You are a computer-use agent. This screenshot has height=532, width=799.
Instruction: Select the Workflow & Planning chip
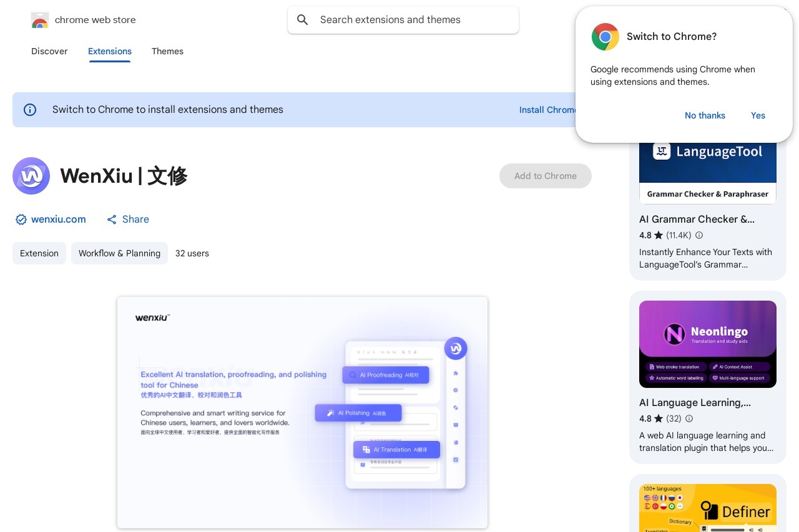[119, 253]
